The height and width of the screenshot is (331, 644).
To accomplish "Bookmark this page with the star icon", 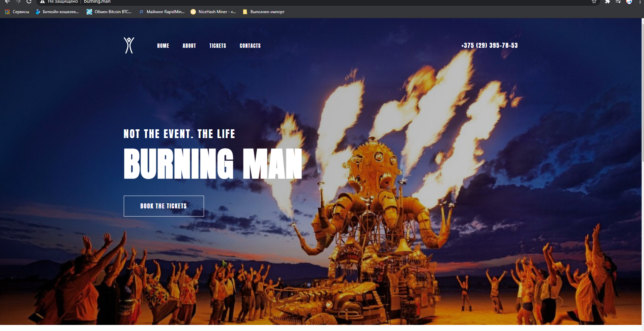I will coord(594,2).
